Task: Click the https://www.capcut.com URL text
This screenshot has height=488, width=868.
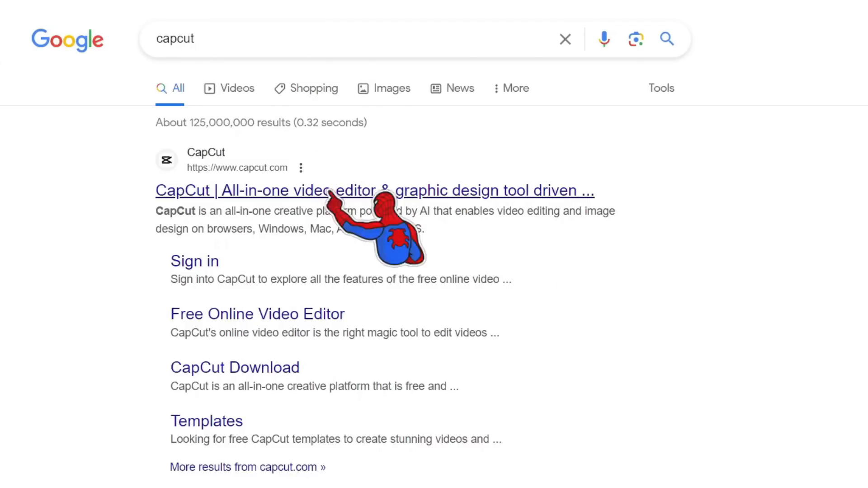Action: click(237, 168)
